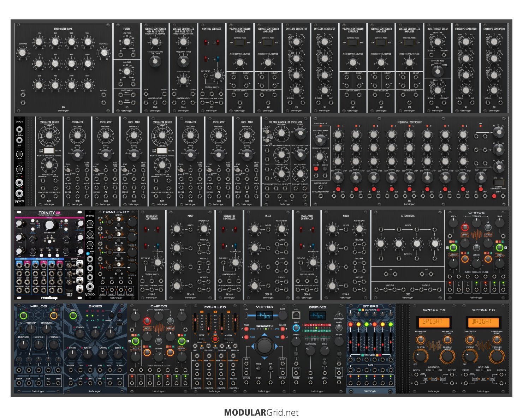This screenshot has width=523, height=420.
Task: Click the Fixed Filter Bank Low Pass knob
Action: [23, 53]
